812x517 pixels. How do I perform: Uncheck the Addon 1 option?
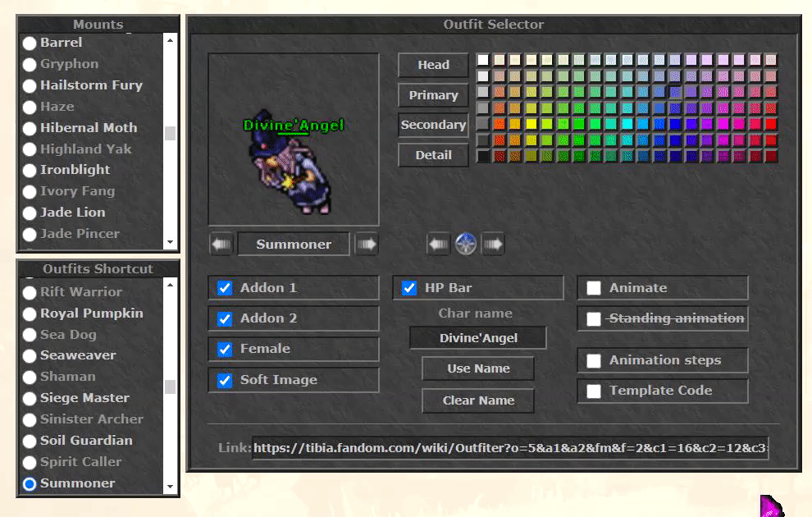224,287
